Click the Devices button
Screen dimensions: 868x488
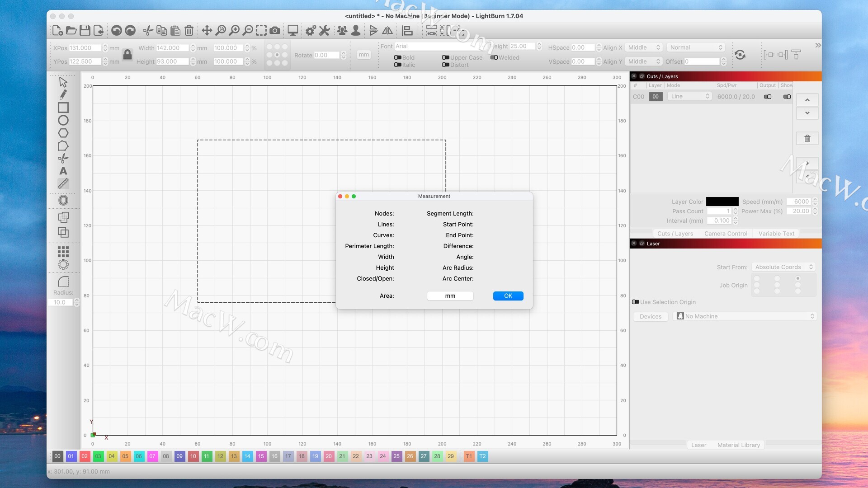click(651, 316)
